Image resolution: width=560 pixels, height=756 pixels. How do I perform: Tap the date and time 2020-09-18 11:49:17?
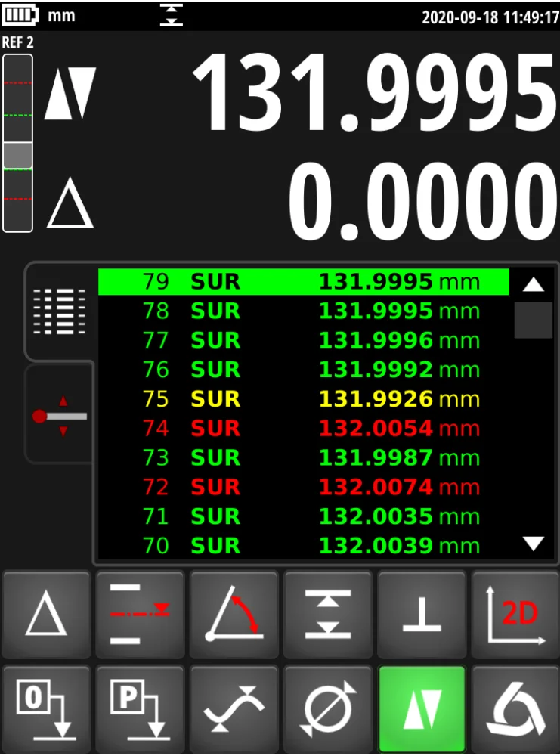click(490, 17)
